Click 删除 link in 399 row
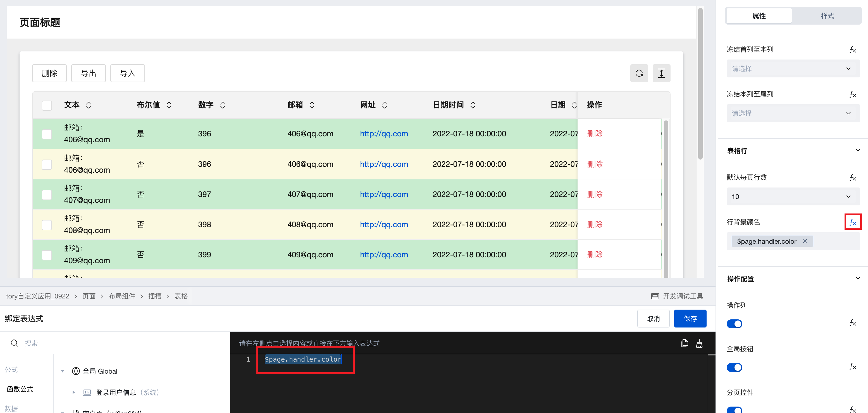The height and width of the screenshot is (413, 868). pyautogui.click(x=595, y=255)
